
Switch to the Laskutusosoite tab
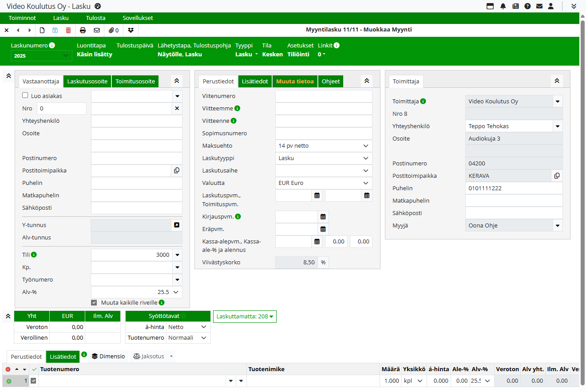87,82
